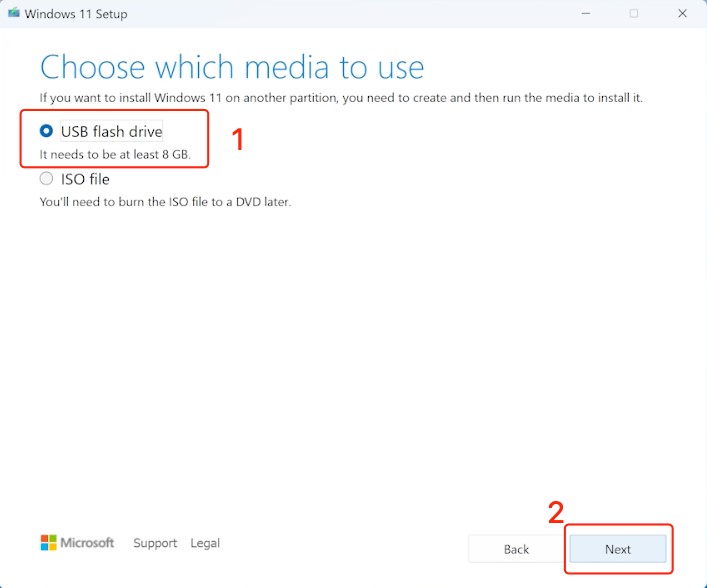The height and width of the screenshot is (588, 707).
Task: Choose the ISO file radio button
Action: pos(46,179)
